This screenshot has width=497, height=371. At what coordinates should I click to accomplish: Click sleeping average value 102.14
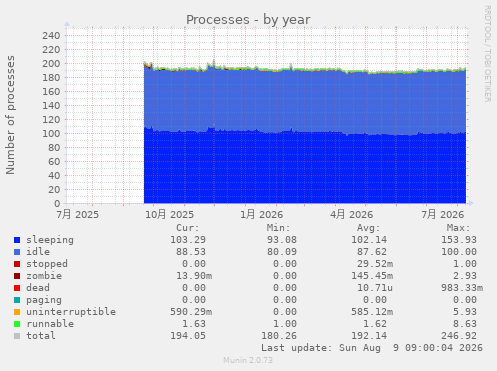pos(369,240)
